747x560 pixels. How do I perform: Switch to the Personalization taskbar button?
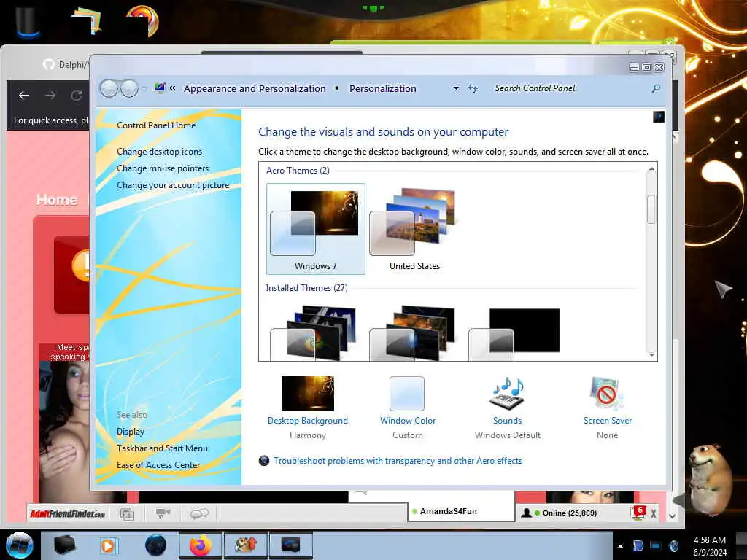point(291,545)
